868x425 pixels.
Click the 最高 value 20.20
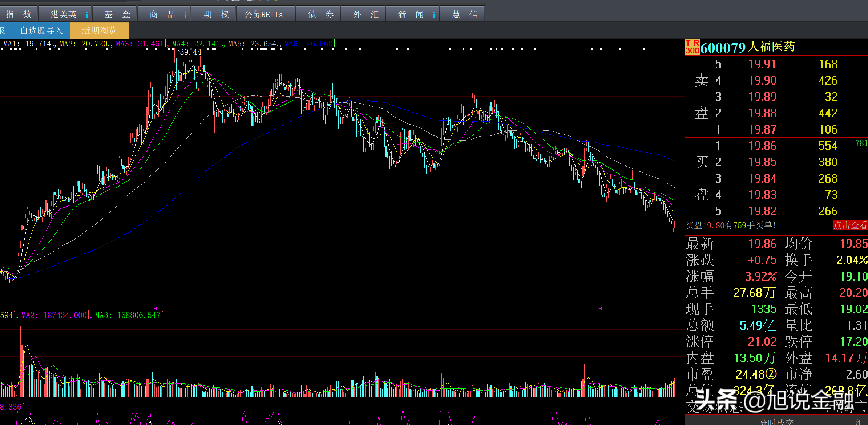pyautogui.click(x=853, y=293)
